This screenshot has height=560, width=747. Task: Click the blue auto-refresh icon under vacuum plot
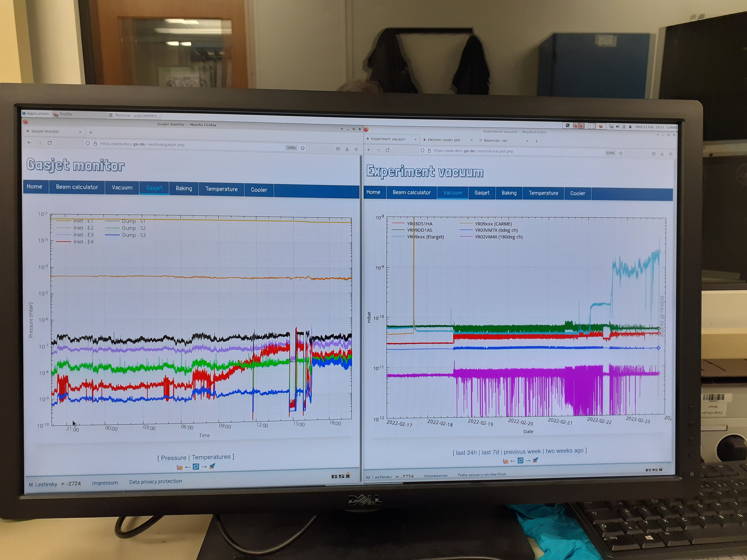click(520, 460)
